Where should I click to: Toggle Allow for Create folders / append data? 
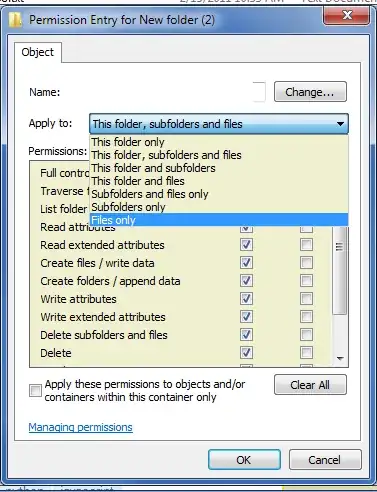[246, 281]
